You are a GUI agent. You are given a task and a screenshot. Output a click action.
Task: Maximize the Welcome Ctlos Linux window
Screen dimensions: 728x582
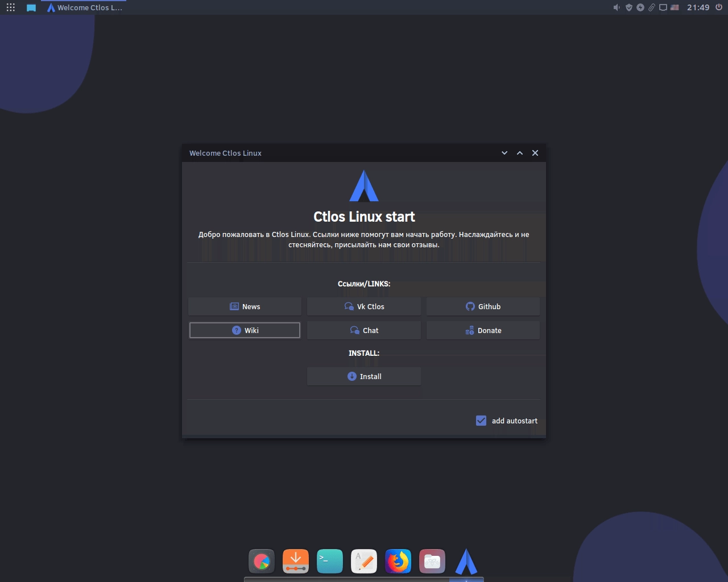coord(520,153)
